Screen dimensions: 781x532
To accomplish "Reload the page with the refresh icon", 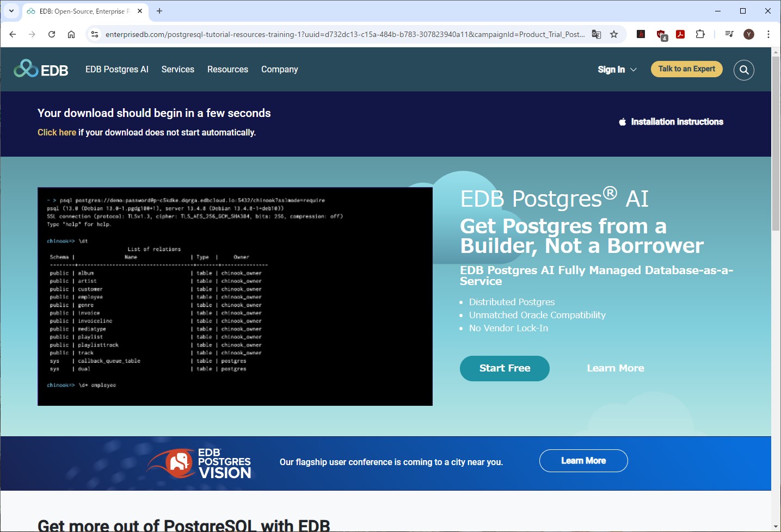I will 52,34.
